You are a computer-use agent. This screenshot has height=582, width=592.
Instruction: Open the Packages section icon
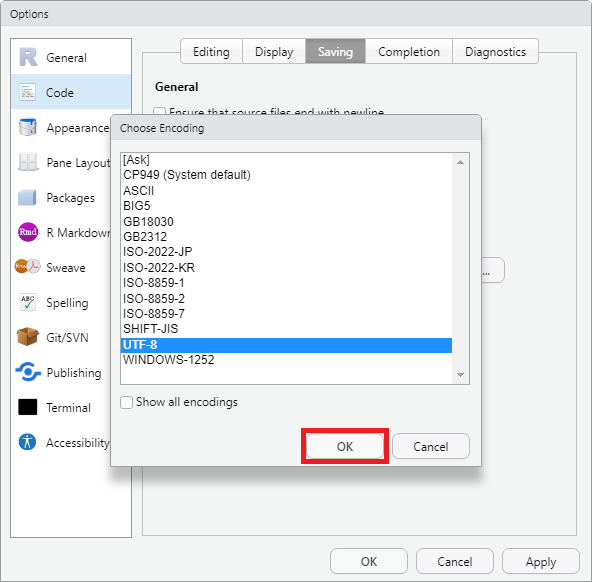(x=27, y=197)
